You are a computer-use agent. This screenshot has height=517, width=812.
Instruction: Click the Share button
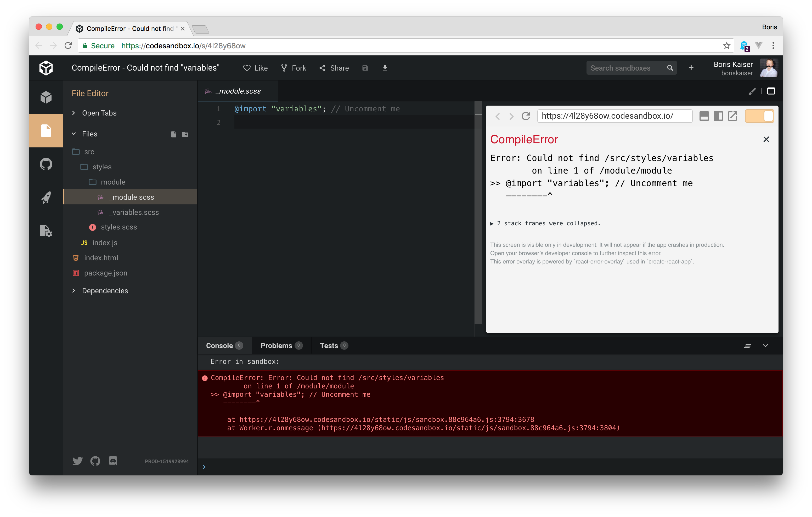pyautogui.click(x=334, y=68)
